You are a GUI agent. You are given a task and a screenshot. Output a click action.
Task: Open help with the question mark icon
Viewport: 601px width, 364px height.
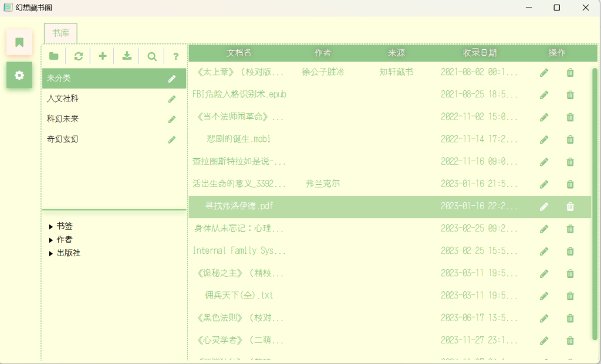175,56
